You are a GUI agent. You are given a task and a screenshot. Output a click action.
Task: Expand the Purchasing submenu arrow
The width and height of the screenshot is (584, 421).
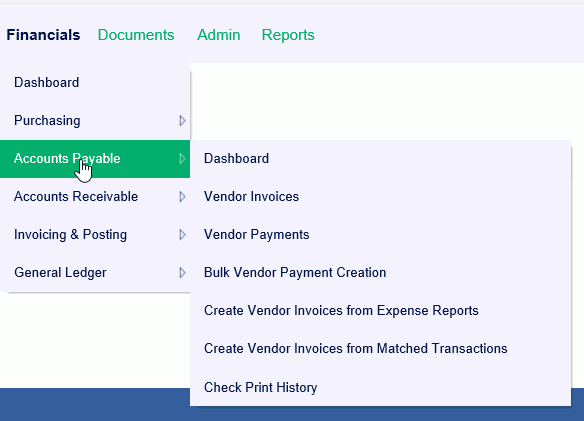[x=182, y=121]
